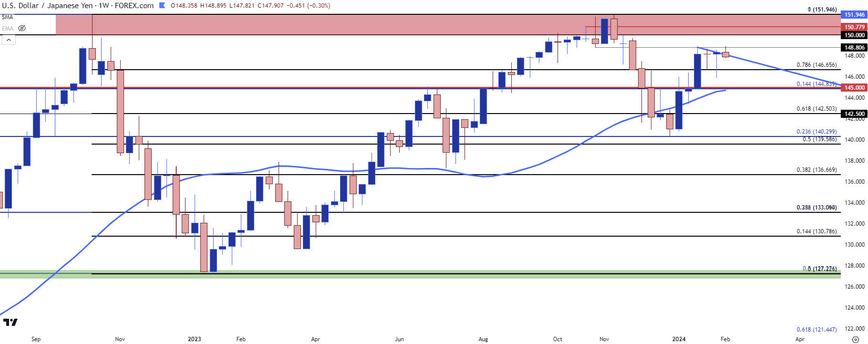Select the EMA indicator label
This screenshot has width=868, height=344.
(7, 28)
